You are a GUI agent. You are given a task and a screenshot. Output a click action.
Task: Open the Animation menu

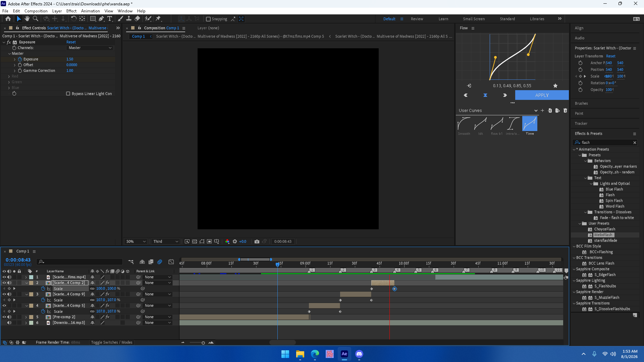90,11
